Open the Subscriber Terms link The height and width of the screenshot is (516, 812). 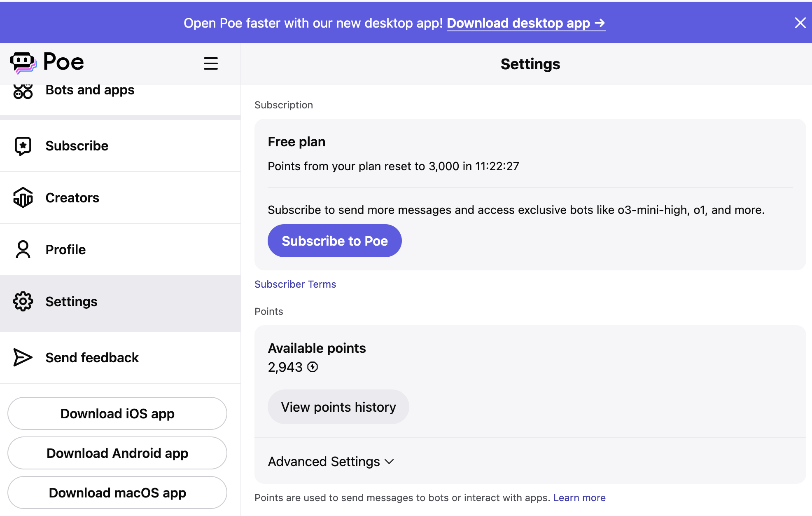click(295, 284)
